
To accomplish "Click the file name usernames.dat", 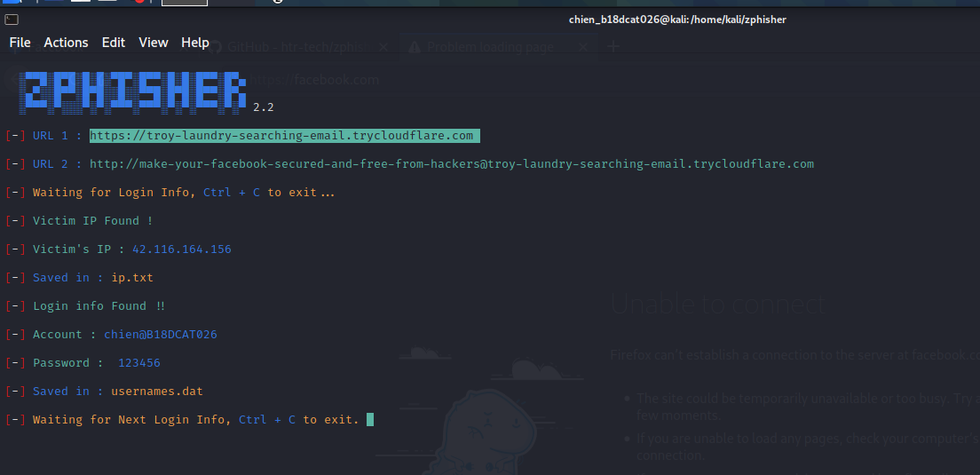I will (x=157, y=392).
